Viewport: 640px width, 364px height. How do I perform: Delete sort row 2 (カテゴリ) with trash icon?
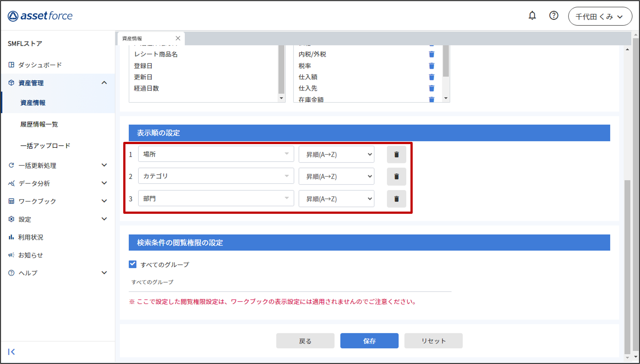point(396,176)
